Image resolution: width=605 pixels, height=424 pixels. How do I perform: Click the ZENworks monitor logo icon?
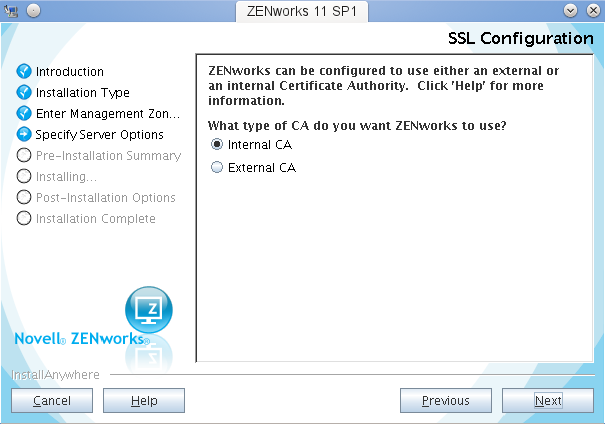coord(148,309)
